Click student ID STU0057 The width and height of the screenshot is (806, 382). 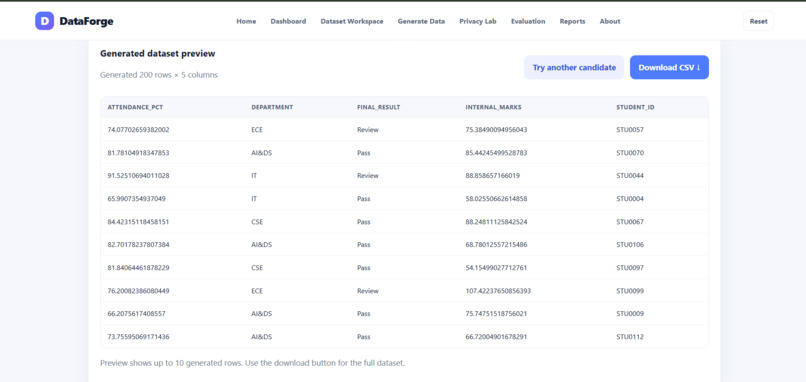coord(630,130)
